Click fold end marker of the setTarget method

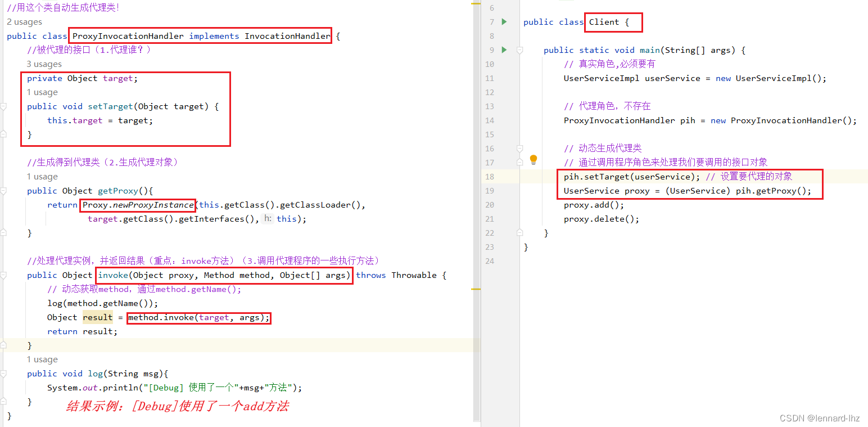[3, 134]
